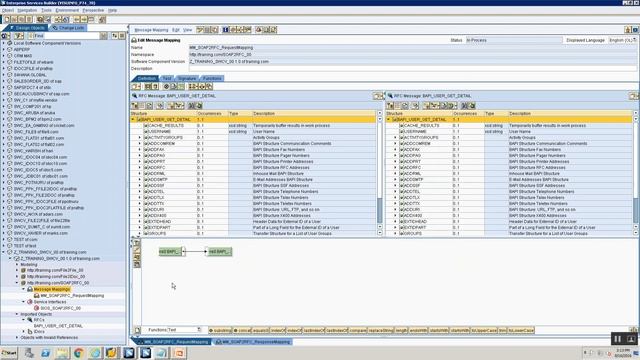
Task: Click the source structure vertical scrollbar
Action: point(380,173)
